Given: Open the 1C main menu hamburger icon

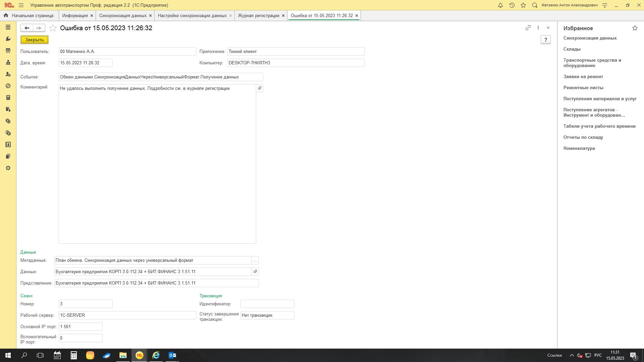Looking at the screenshot, I should pyautogui.click(x=21, y=5).
